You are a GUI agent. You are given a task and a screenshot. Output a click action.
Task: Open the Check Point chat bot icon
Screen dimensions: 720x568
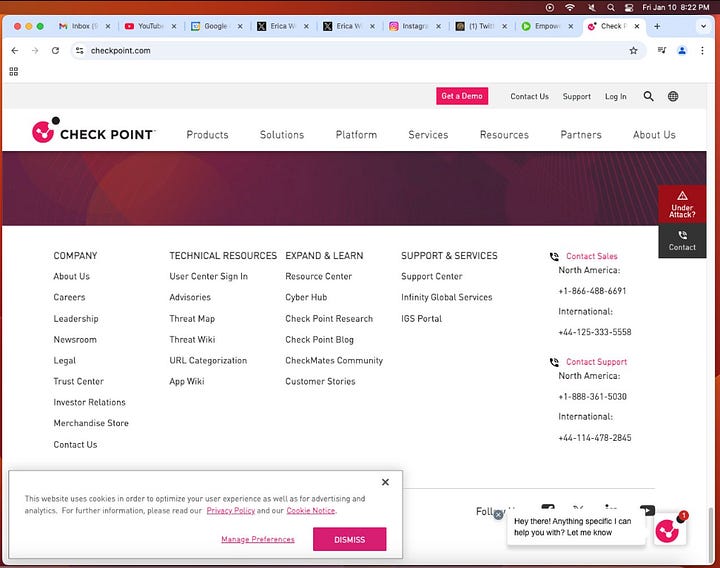point(669,530)
